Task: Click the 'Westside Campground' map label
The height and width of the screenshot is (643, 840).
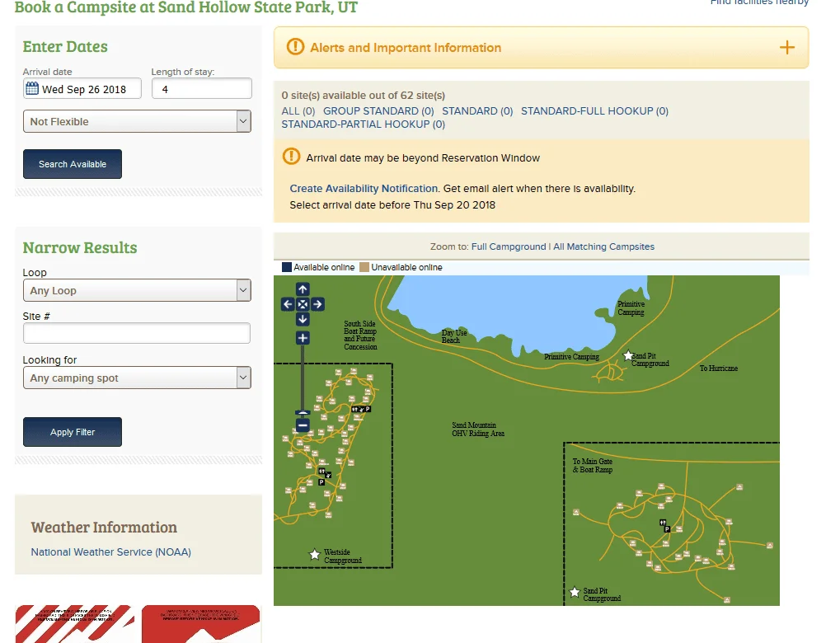Action: pos(342,556)
